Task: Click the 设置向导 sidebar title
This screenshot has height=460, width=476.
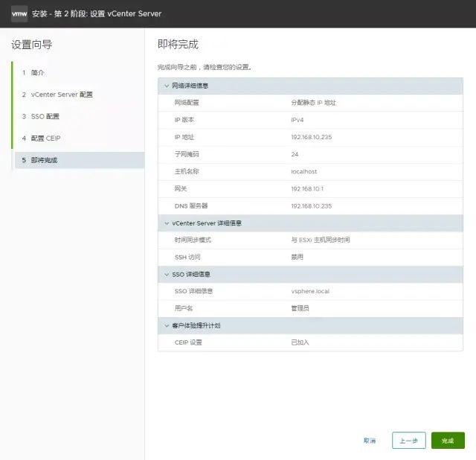Action: coord(31,45)
